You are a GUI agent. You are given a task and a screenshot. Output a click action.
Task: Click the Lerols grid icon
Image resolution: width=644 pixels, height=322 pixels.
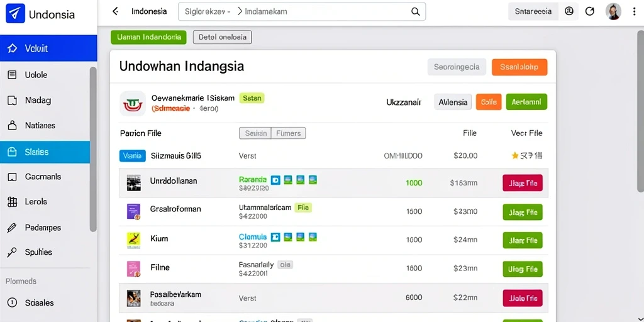pos(13,202)
